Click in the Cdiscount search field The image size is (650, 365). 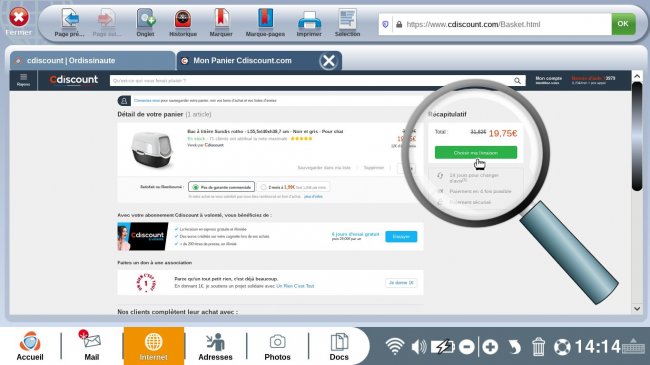point(312,80)
